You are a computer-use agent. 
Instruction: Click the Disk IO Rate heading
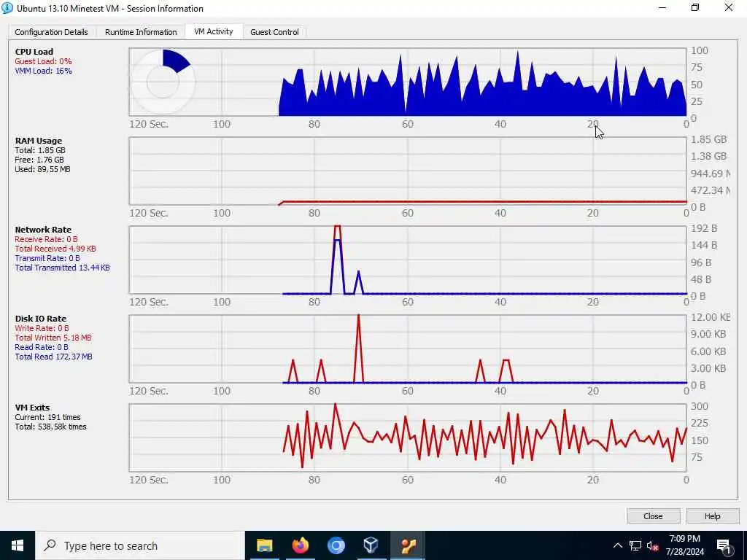click(x=41, y=319)
